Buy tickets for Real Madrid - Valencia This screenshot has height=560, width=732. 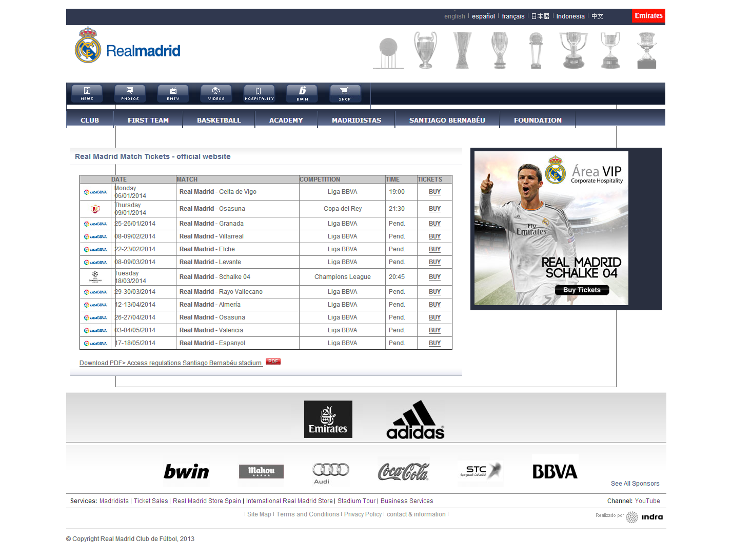434,330
